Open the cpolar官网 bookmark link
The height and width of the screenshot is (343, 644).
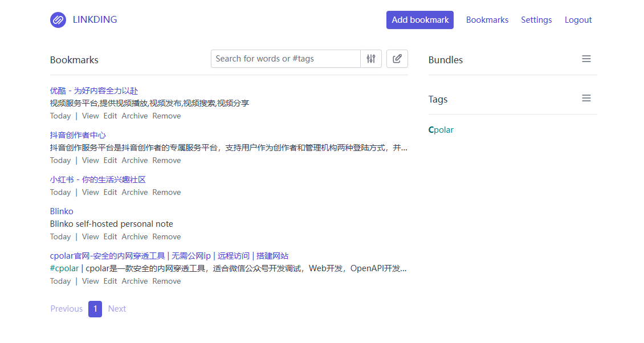[x=169, y=256]
